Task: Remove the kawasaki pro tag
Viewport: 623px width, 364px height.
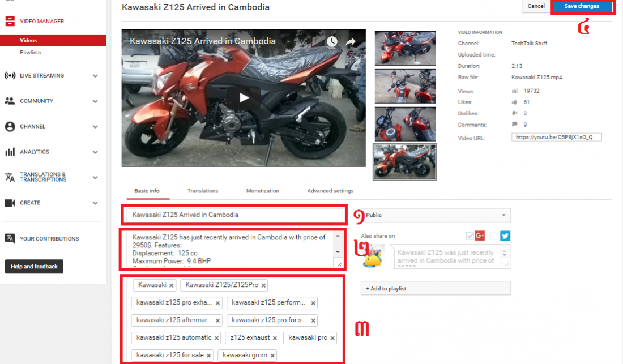Action: click(332, 338)
